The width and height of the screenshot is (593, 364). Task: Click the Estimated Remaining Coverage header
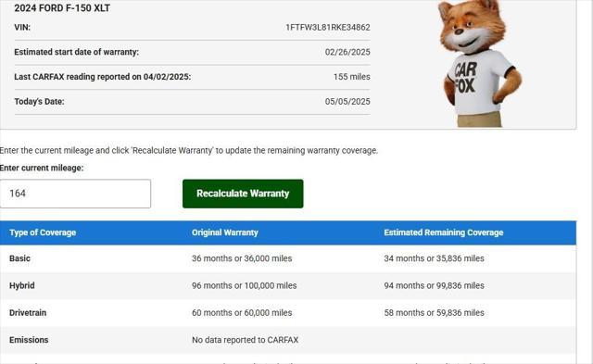pos(443,232)
